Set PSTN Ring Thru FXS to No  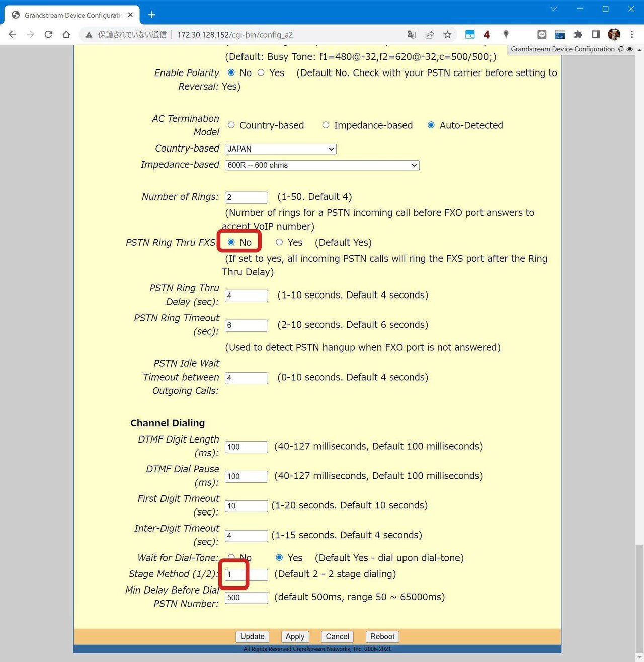point(231,242)
